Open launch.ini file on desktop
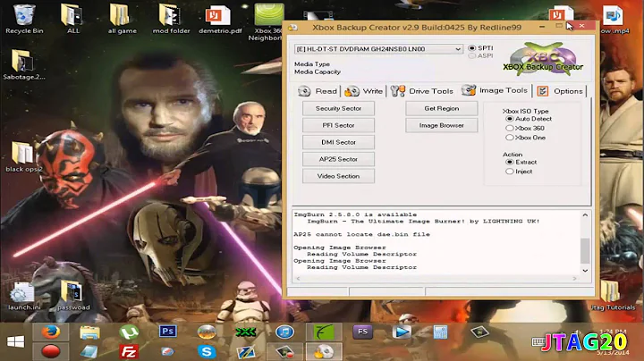Screen dimensions: 644x361 tap(24, 296)
